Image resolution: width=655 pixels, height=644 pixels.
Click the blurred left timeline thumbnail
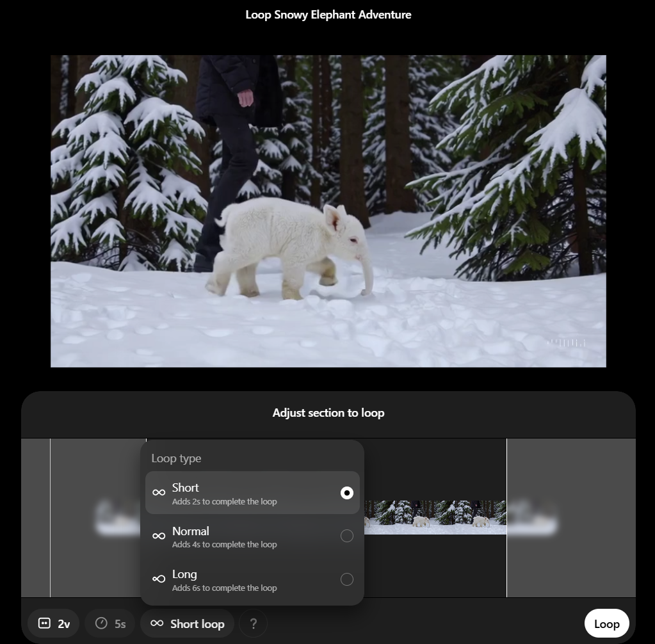(x=118, y=517)
